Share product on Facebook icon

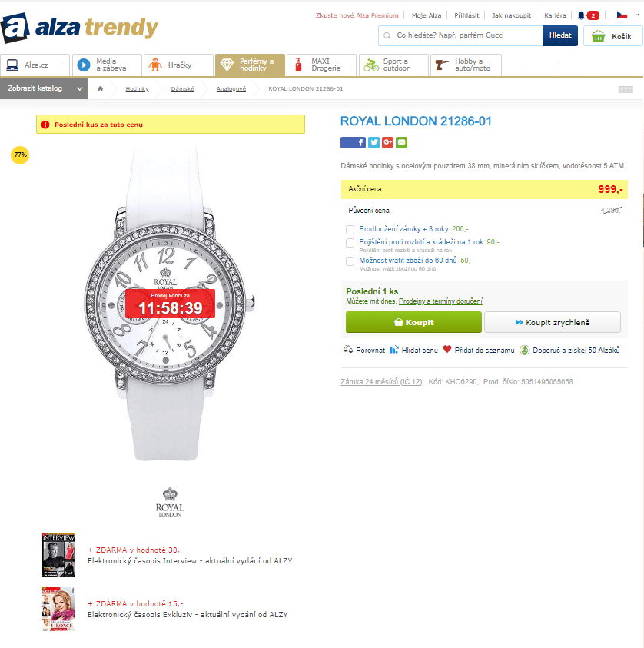(353, 142)
